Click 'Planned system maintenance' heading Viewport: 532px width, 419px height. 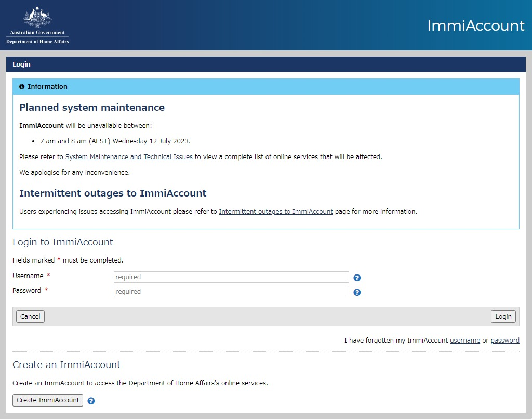click(92, 107)
